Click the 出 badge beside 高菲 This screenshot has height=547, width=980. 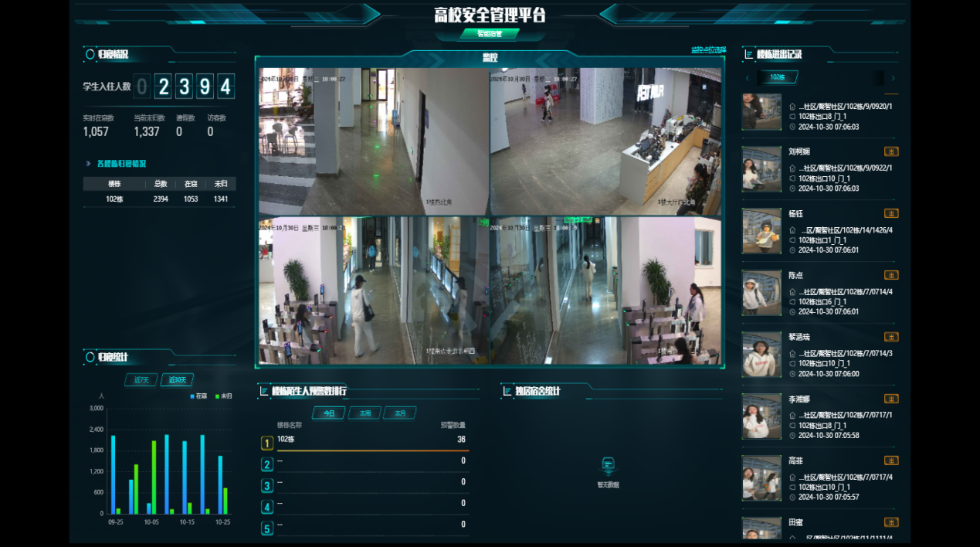(891, 460)
